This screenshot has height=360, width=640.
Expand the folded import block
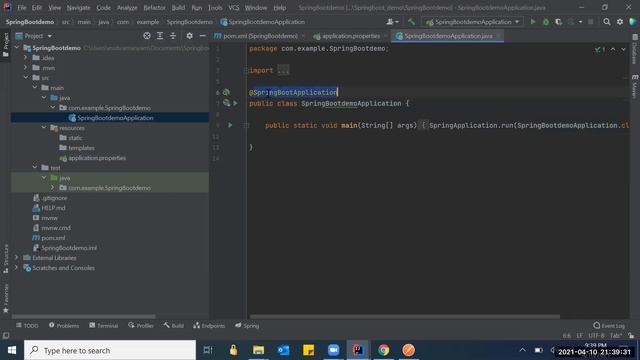click(x=283, y=70)
